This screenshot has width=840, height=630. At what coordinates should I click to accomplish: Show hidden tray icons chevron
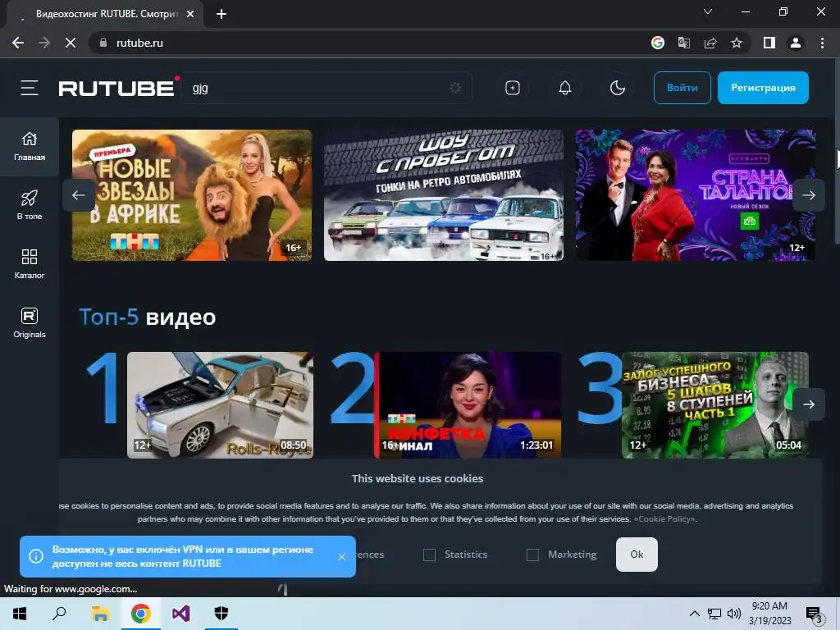[x=694, y=614]
